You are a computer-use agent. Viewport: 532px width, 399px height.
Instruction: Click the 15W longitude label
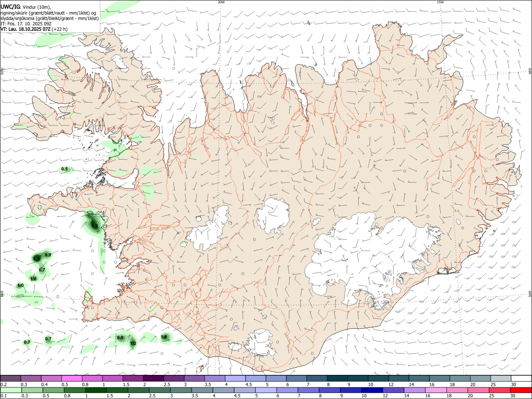(x=440, y=2)
